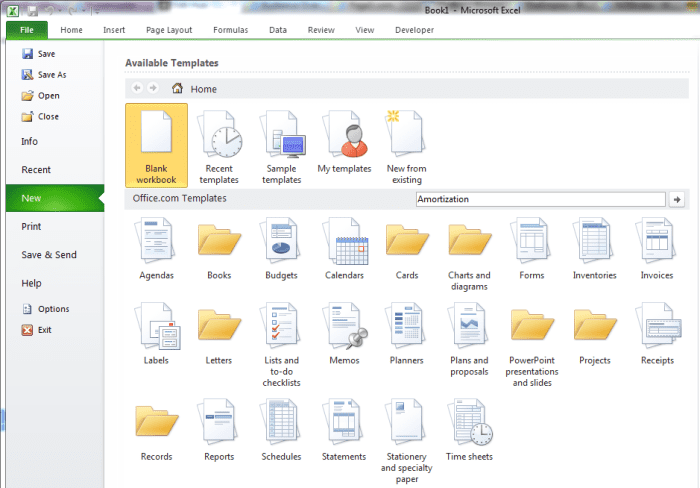The image size is (700, 488).
Task: Open the Reports template category
Action: click(219, 430)
